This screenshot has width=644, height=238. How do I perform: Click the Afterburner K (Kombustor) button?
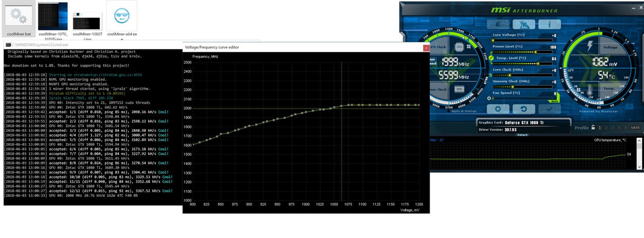coord(498,24)
